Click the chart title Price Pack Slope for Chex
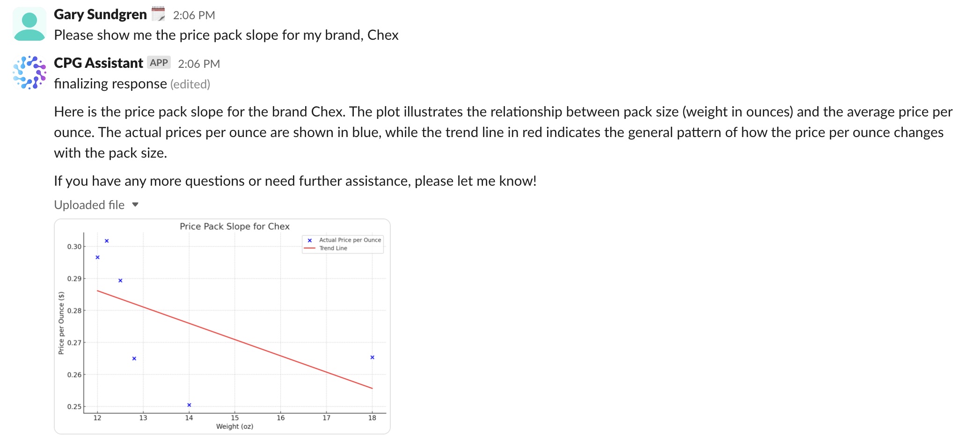 click(x=234, y=226)
